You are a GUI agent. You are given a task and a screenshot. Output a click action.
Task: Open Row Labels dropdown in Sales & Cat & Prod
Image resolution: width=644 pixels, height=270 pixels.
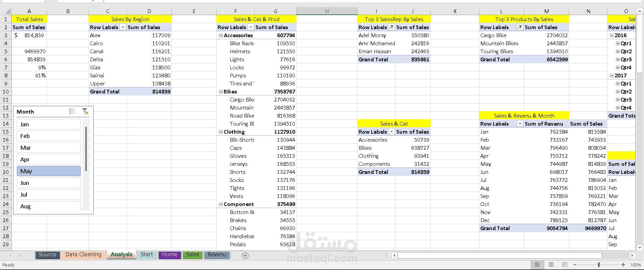(x=251, y=27)
